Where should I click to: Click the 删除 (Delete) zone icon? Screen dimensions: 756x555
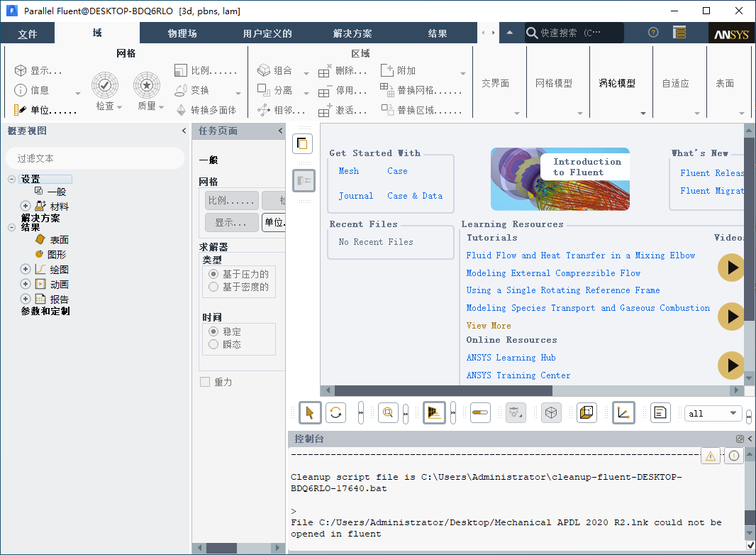[325, 70]
